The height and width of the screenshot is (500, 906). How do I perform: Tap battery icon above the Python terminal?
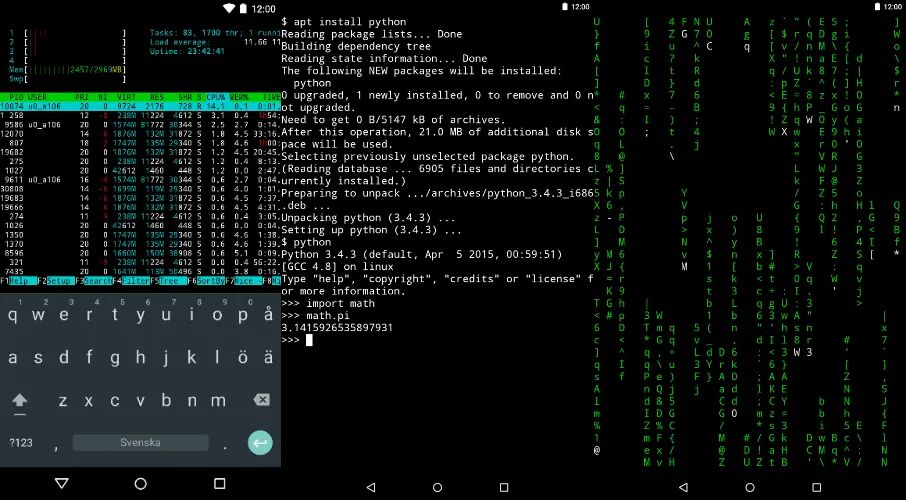click(565, 7)
